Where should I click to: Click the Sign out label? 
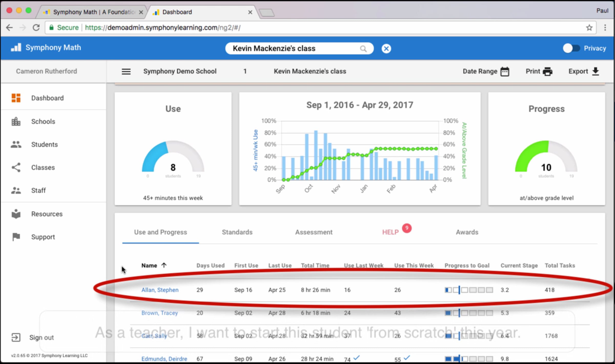pos(42,337)
